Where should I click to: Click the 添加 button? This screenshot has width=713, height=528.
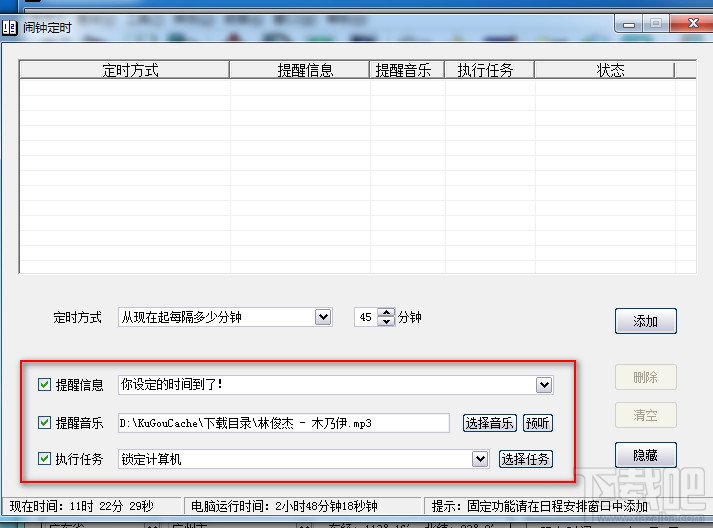pos(646,321)
